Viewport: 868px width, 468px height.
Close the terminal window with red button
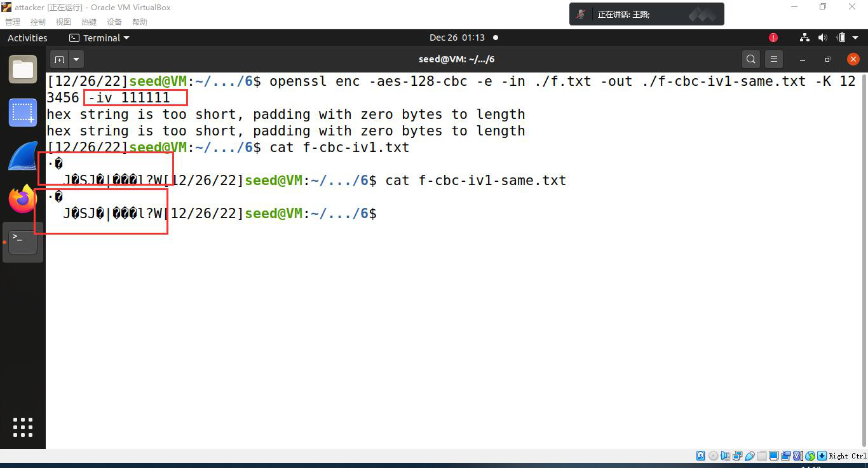pos(853,59)
